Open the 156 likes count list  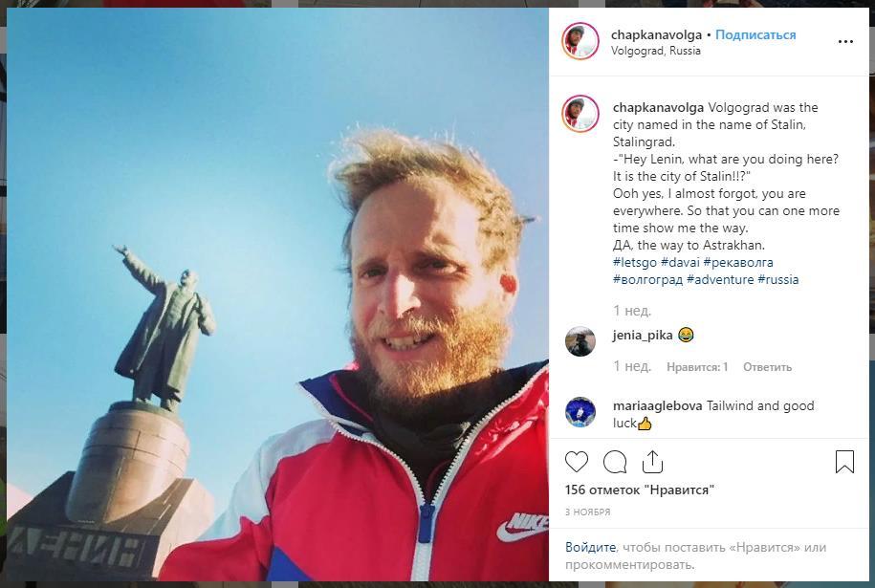[640, 490]
